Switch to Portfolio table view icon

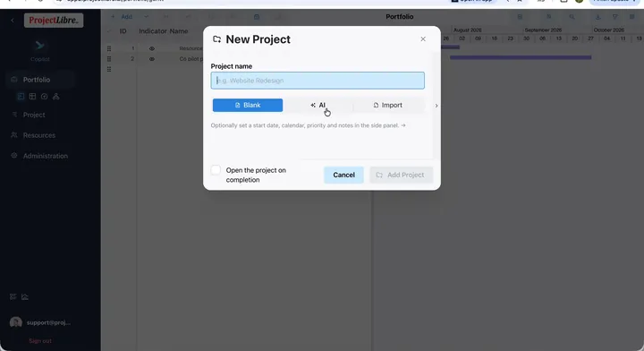(x=32, y=96)
